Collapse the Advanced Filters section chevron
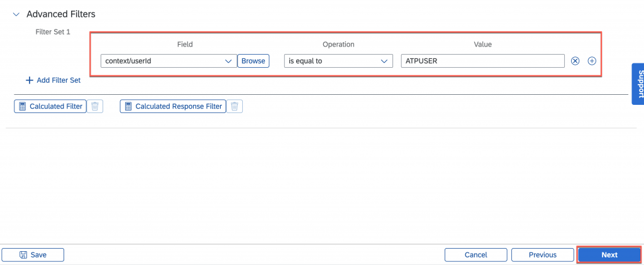This screenshot has height=265, width=644. 16,14
